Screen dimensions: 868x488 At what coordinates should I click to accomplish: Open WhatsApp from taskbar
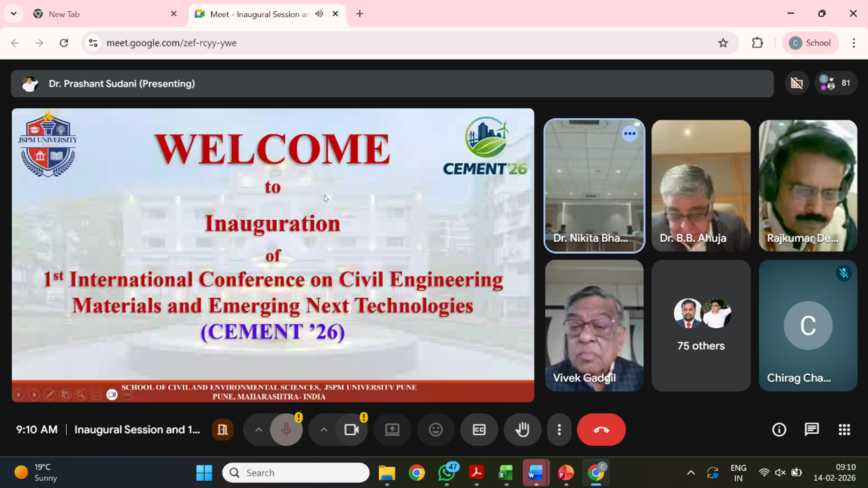[447, 473]
